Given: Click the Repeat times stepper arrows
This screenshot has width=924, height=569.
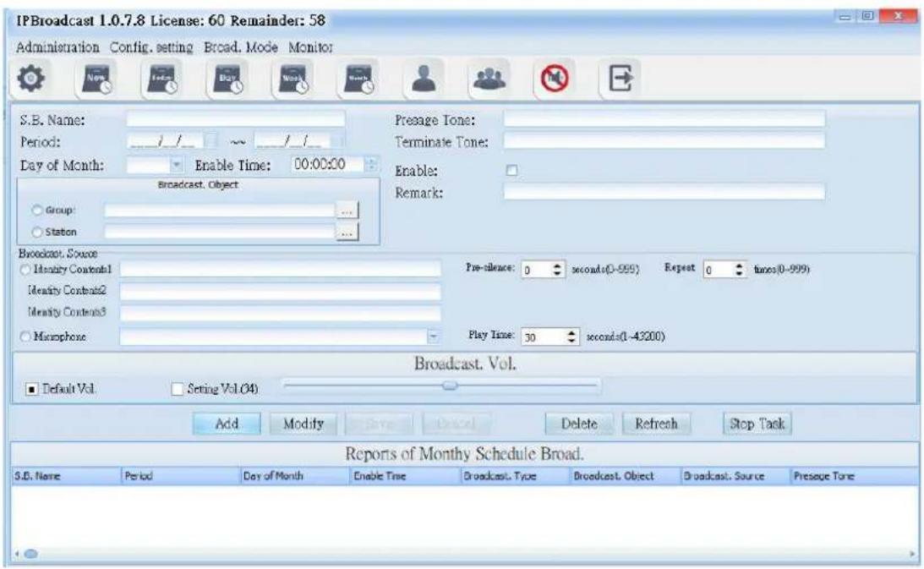Looking at the screenshot, I should tap(739, 270).
